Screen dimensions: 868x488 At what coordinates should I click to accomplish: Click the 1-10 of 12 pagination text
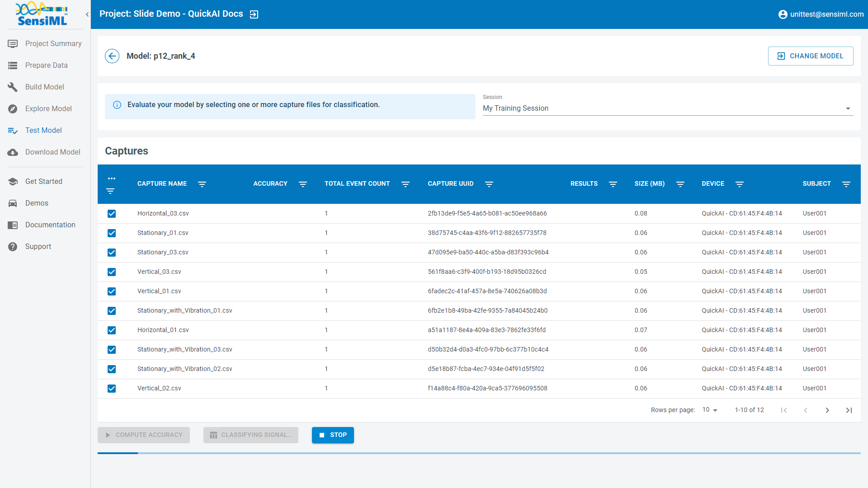point(749,410)
